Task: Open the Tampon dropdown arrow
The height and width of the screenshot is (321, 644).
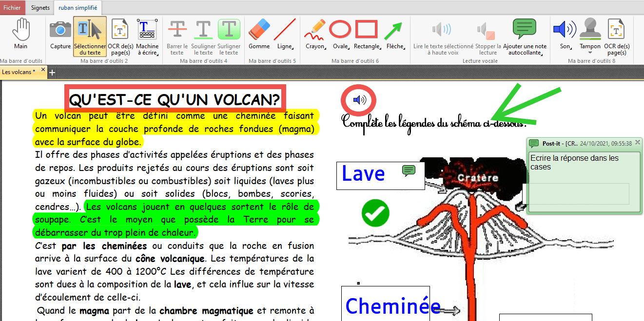Action: point(590,53)
